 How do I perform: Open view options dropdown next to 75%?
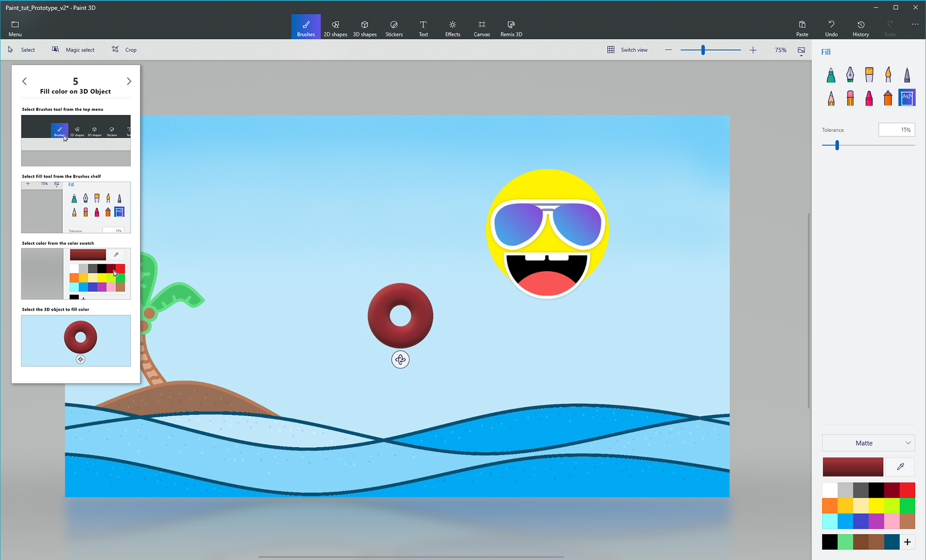[801, 51]
